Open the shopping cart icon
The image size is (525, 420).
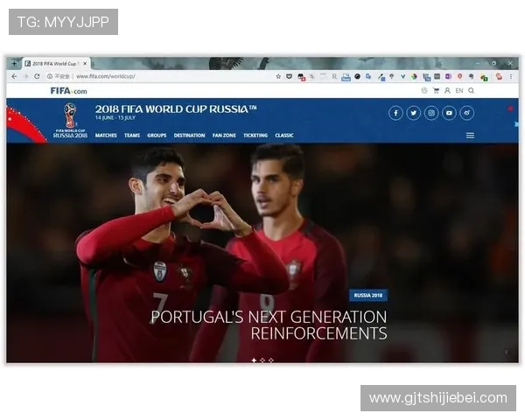coord(436,90)
